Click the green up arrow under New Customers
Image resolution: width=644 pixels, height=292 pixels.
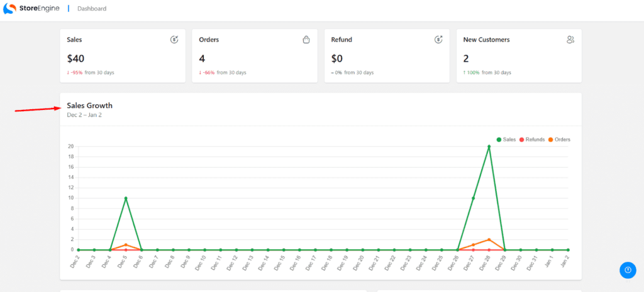click(x=464, y=72)
